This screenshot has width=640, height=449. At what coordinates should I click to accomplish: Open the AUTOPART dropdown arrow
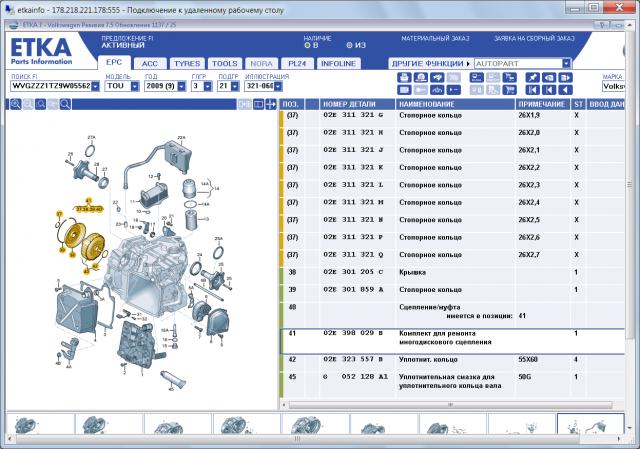[566, 63]
